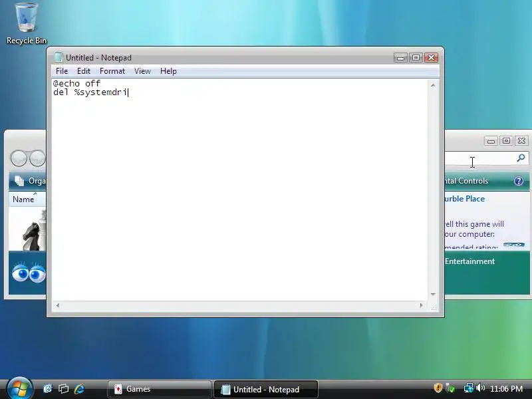
Task: Click the forward arrow in Games window
Action: [37, 158]
